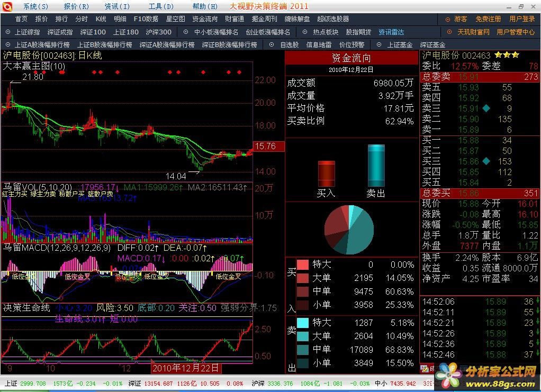
Task: Click the red app logo icon
Action: 7,6
